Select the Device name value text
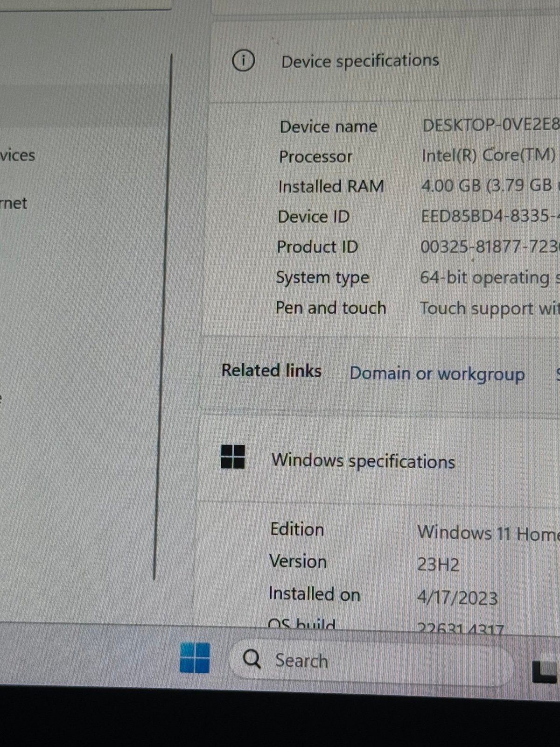The width and height of the screenshot is (560, 747). (x=490, y=125)
